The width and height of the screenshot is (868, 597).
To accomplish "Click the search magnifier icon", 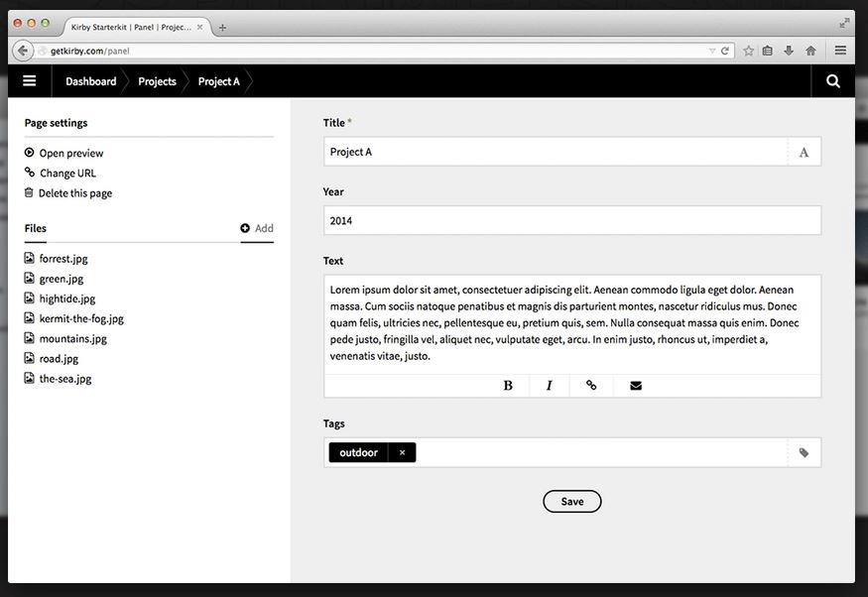I will coord(833,81).
